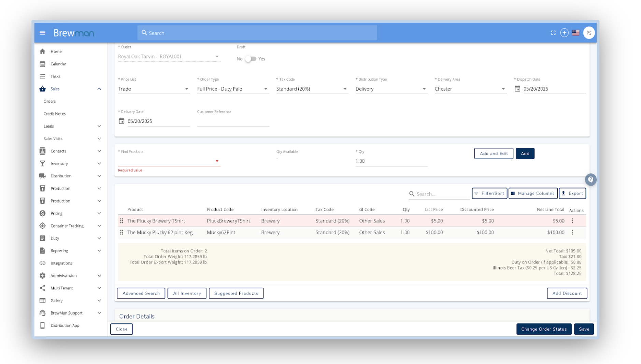Click the help question mark button
This screenshot has height=364, width=641.
tap(590, 179)
